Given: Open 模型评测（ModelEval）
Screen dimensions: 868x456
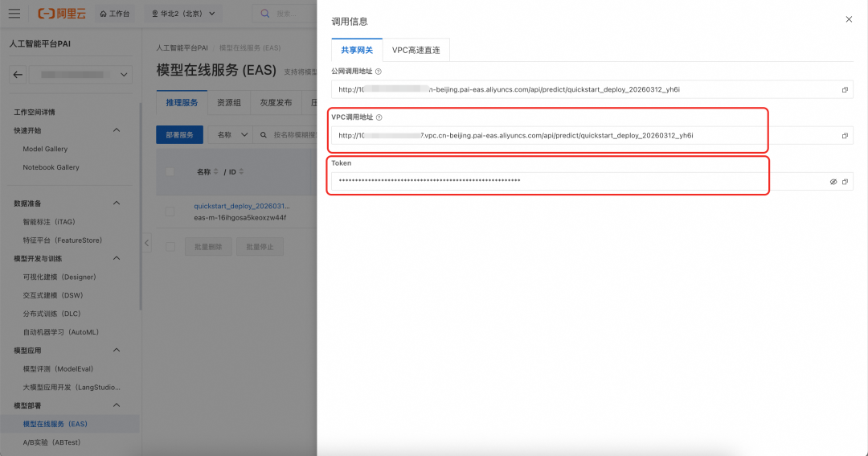Looking at the screenshot, I should coord(58,369).
